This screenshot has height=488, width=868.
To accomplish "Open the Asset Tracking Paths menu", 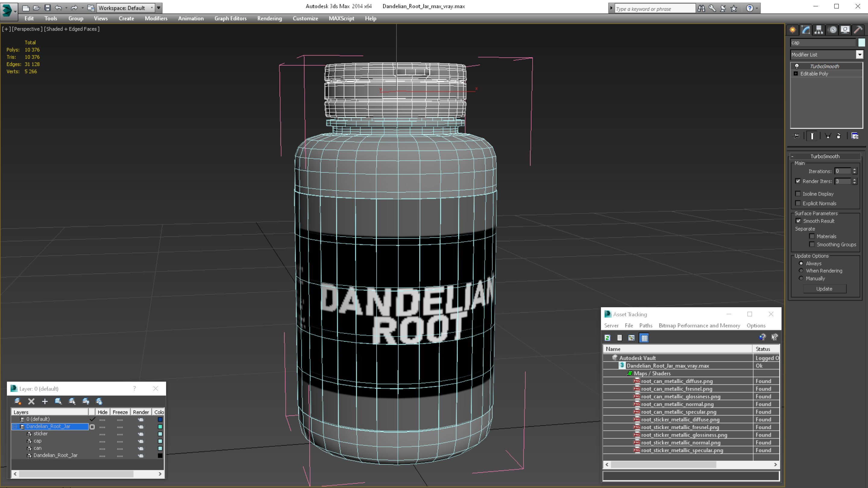I will point(646,325).
